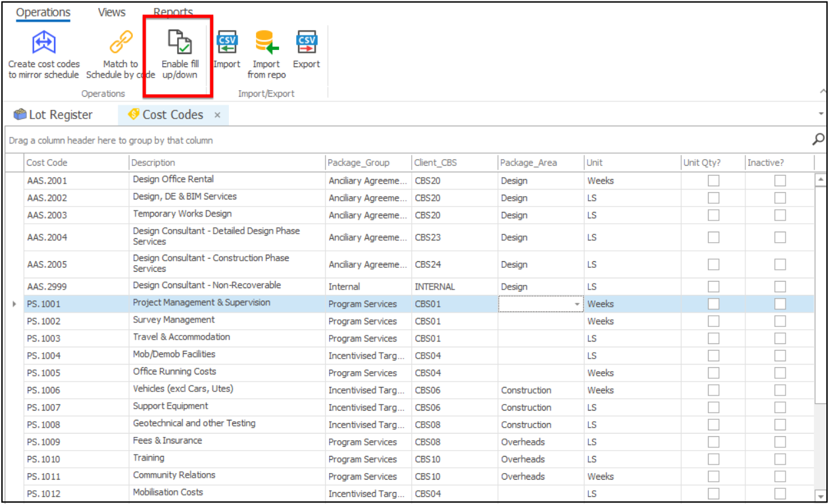Click the Unit Qty? column header
The height and width of the screenshot is (504, 829).
[713, 163]
